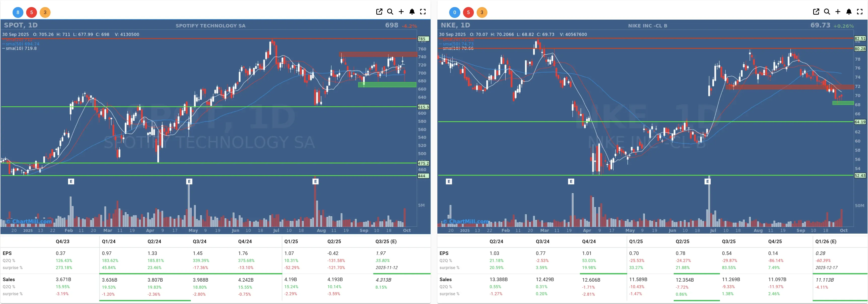Click NKE July earnings E marker

click(x=707, y=181)
